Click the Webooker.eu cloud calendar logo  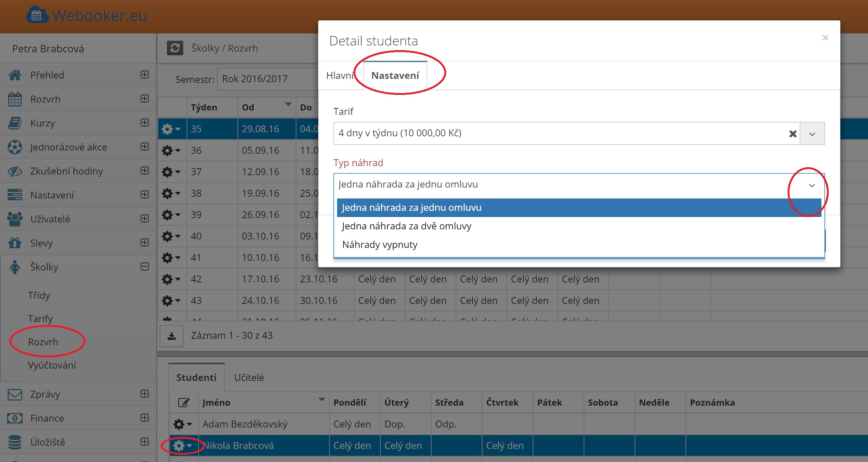coord(37,15)
